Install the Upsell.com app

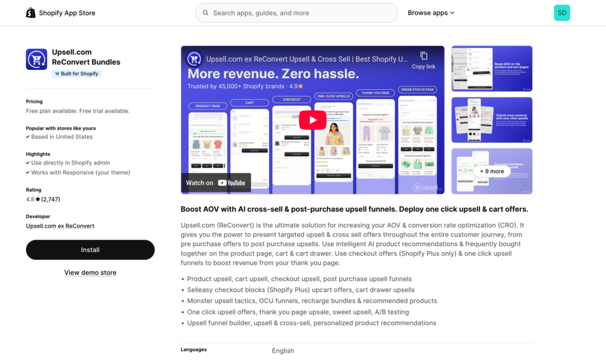click(x=90, y=250)
